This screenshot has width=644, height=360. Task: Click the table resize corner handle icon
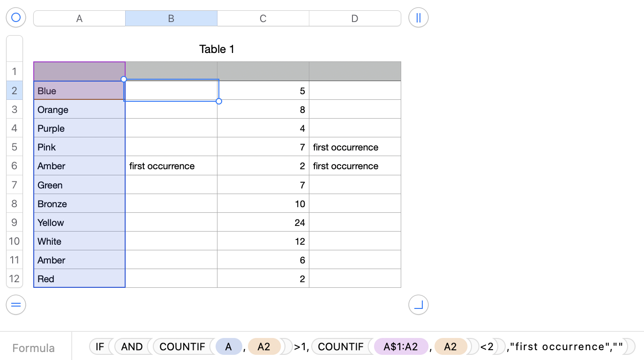click(419, 305)
